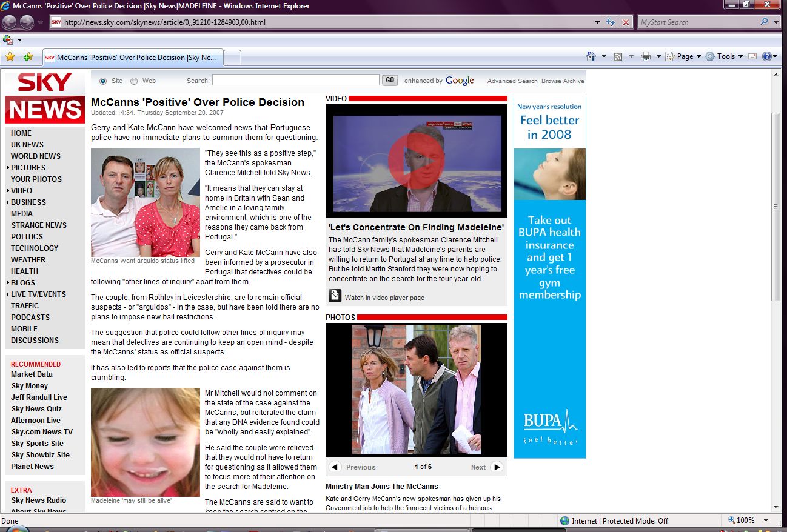Viewport: 787px width, 532px height.
Task: Click the Print icon
Action: (x=646, y=56)
